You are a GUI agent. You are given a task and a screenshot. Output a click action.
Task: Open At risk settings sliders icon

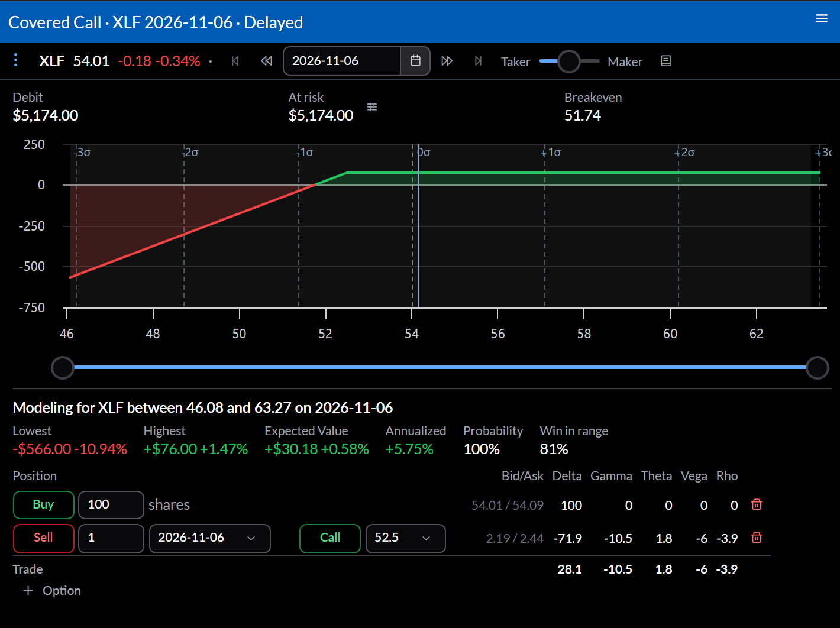(372, 107)
